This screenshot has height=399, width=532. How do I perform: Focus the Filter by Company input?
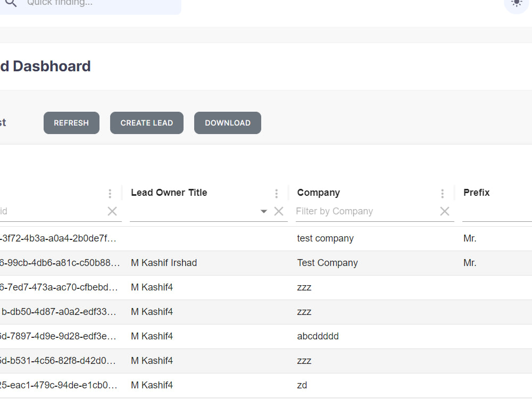[367, 211]
